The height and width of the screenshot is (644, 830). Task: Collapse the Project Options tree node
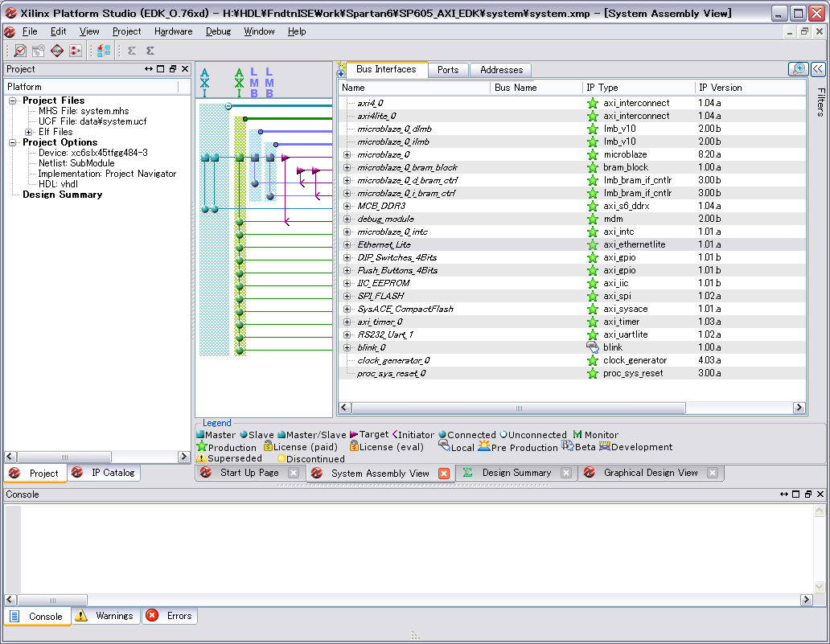12,142
